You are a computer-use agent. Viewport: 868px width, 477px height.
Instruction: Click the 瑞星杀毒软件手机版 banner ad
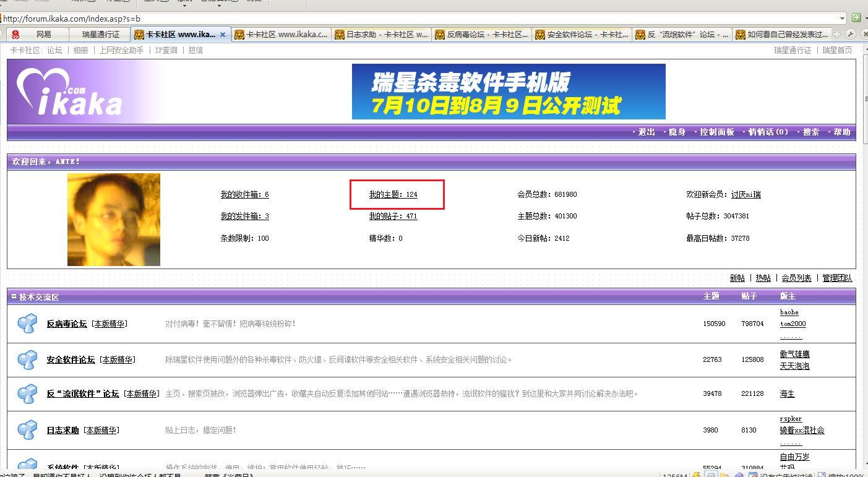[509, 92]
